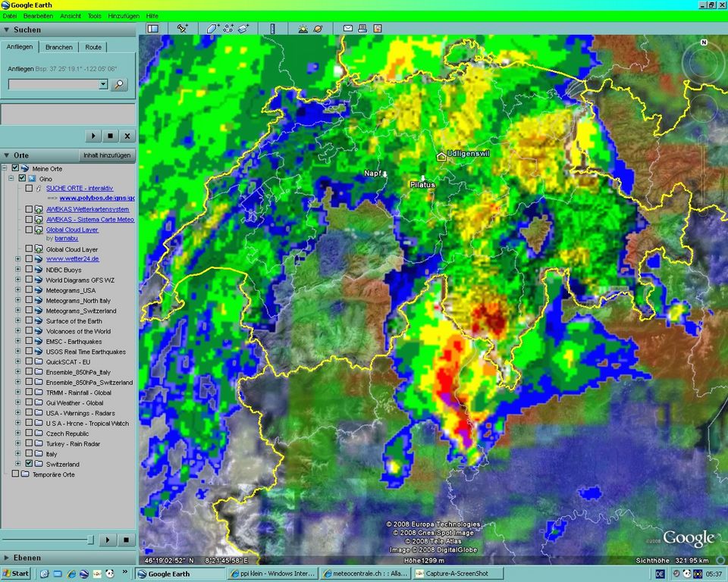
Task: Click the network link icon beside AWEKAS Wetterkartensystem
Action: click(x=39, y=209)
